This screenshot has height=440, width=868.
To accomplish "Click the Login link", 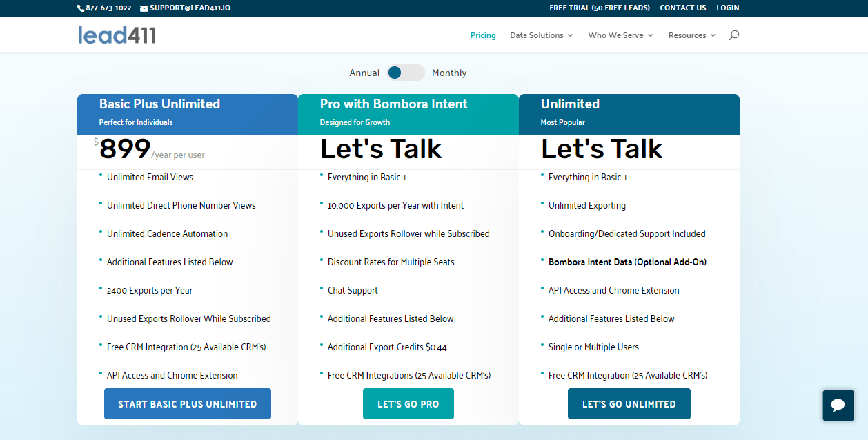I will 727,8.
